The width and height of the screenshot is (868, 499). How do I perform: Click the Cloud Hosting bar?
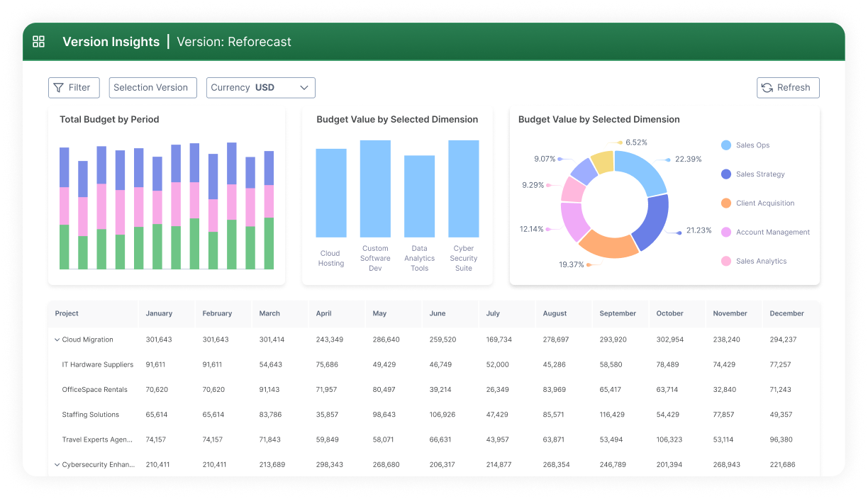coord(331,193)
